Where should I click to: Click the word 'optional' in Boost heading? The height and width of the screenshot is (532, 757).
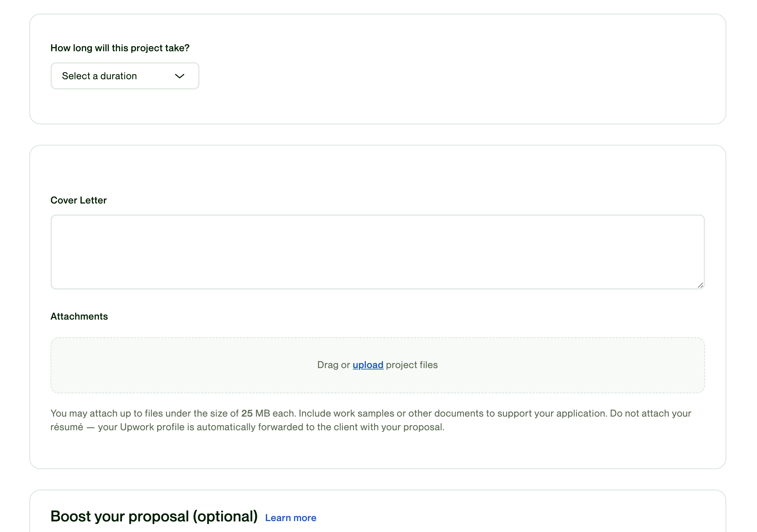225,516
